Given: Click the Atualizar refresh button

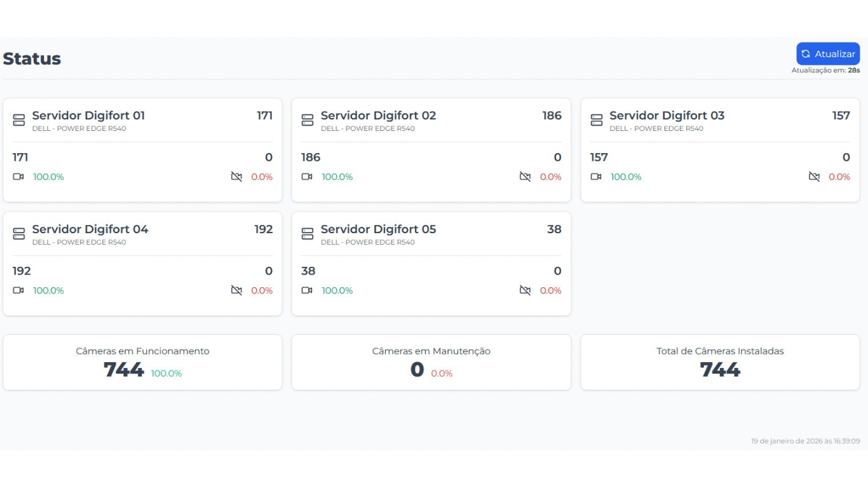Looking at the screenshot, I should (x=827, y=54).
